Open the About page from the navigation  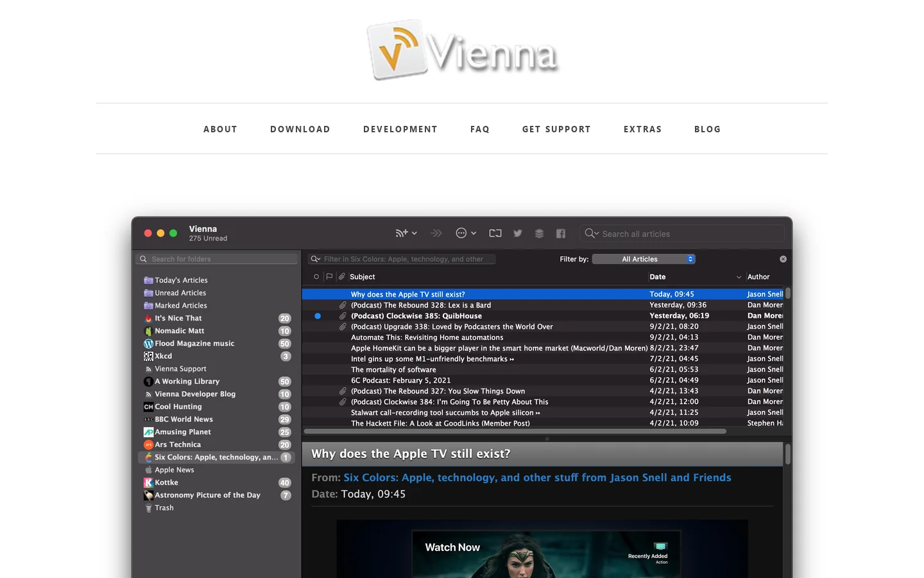click(x=220, y=129)
